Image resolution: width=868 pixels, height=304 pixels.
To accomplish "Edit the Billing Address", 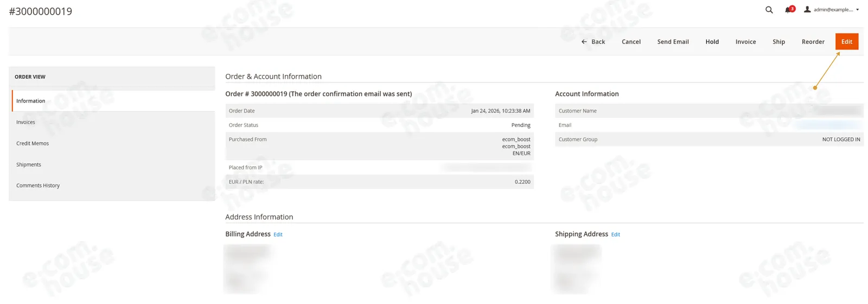I will (278, 235).
